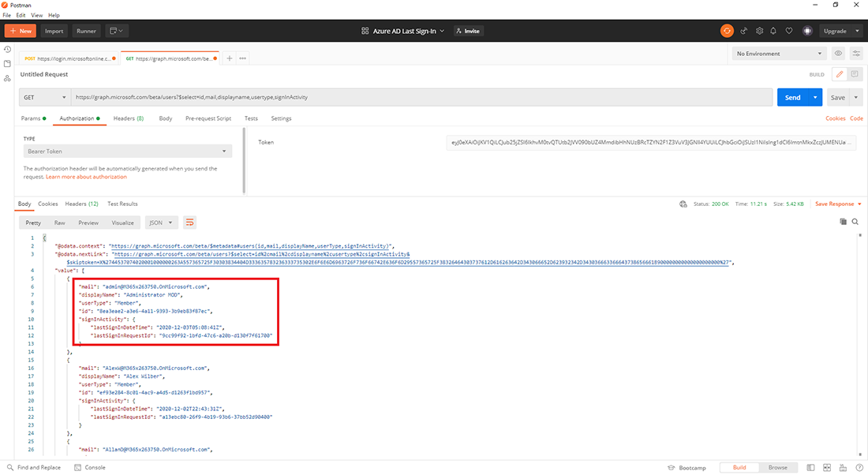
Task: Open the Headers (8) request tab
Action: [129, 118]
